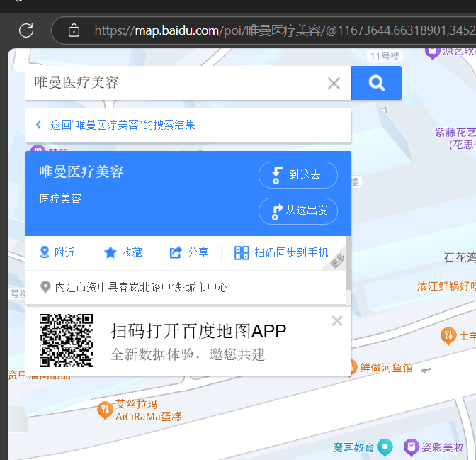
Task: Select 附近 nearby search option
Action: point(57,252)
